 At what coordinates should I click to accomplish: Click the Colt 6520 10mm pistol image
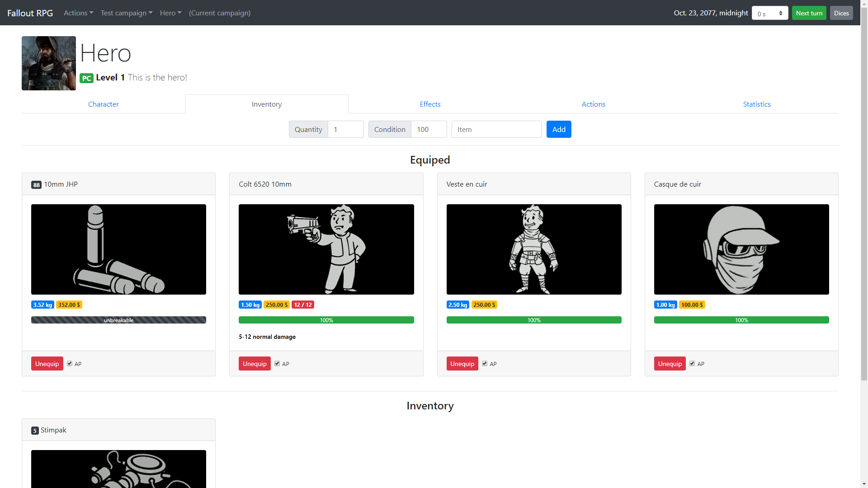326,249
